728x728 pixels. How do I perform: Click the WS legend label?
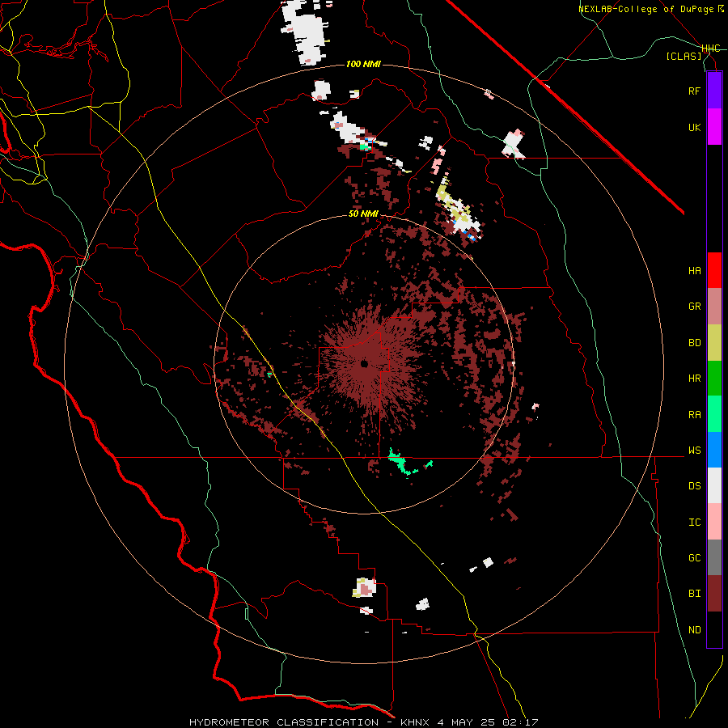pyautogui.click(x=694, y=451)
